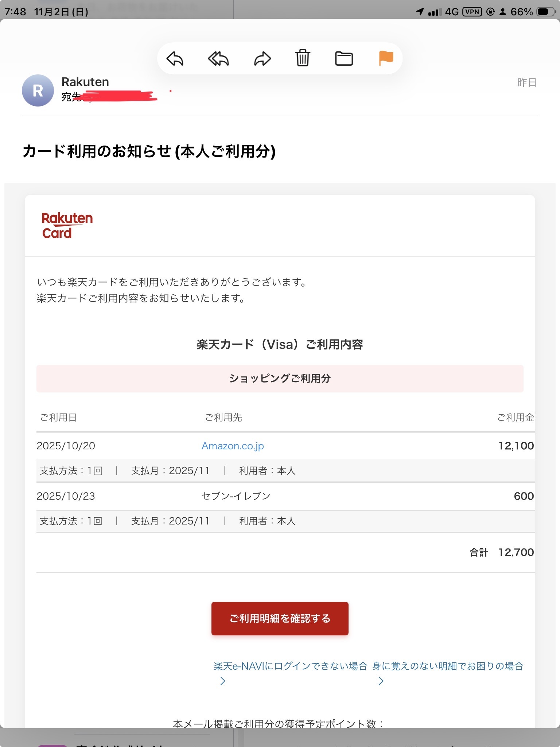
Task: Tap the Rakuten Card logo
Action: (x=67, y=225)
